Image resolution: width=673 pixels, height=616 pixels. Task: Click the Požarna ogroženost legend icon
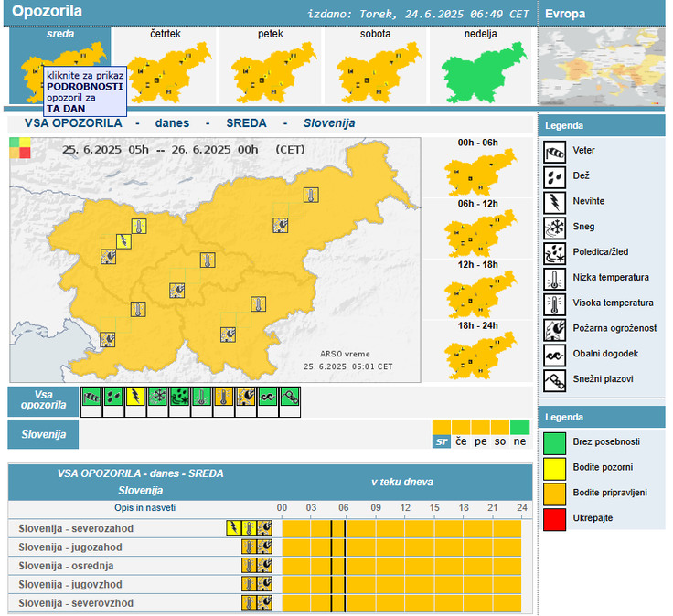[554, 329]
